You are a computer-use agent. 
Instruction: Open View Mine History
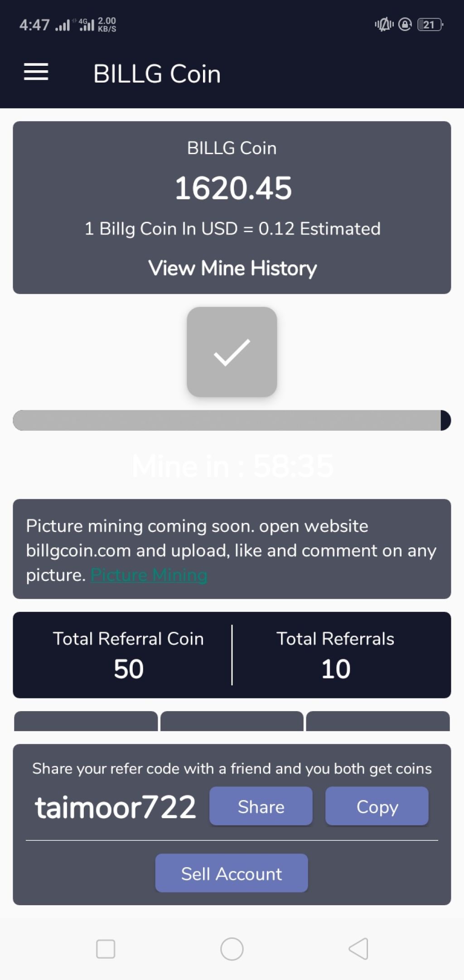pos(232,268)
